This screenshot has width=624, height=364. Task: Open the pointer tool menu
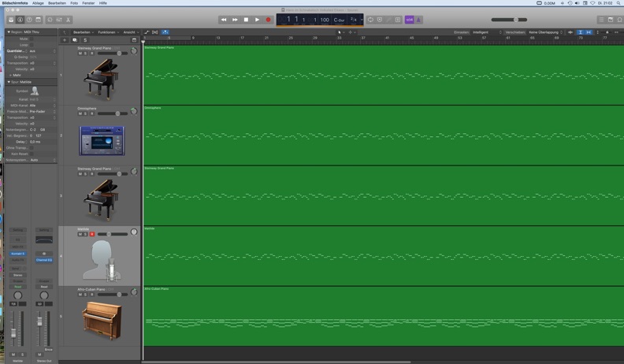(341, 32)
